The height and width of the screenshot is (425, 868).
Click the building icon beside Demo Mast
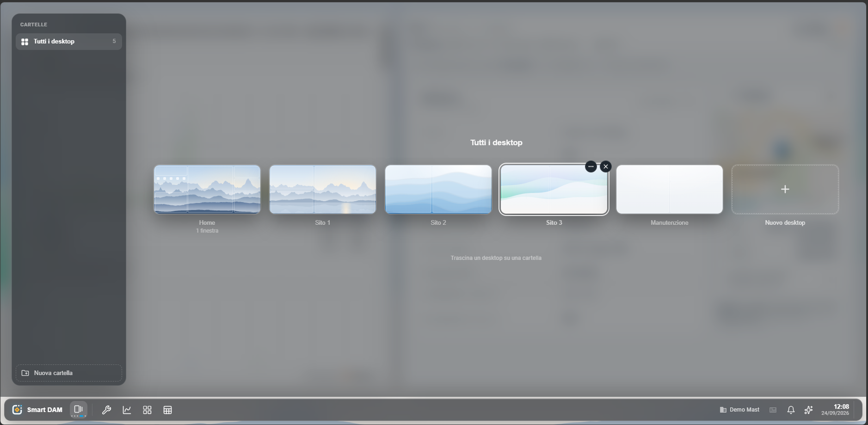[723, 410]
